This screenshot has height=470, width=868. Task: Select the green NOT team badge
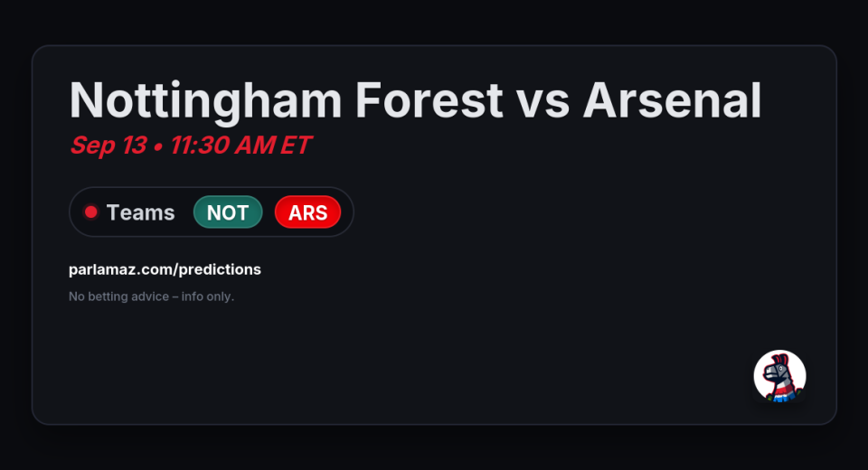coord(228,212)
